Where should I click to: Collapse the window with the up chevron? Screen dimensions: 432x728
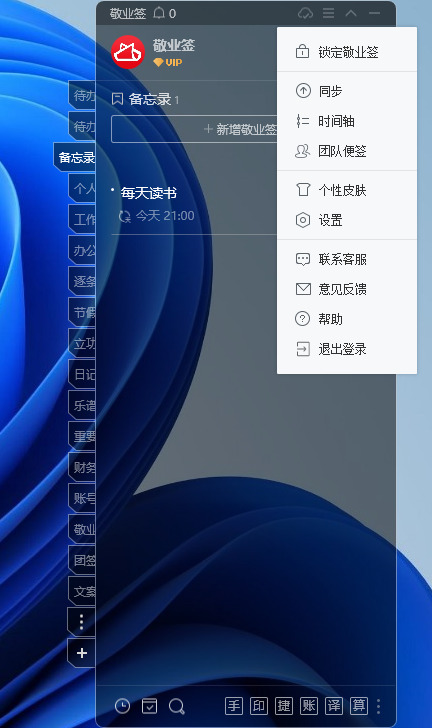[x=351, y=13]
